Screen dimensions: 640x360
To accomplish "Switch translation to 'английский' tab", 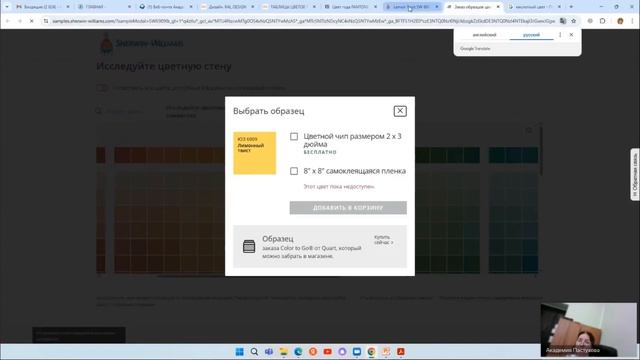I will 484,35.
